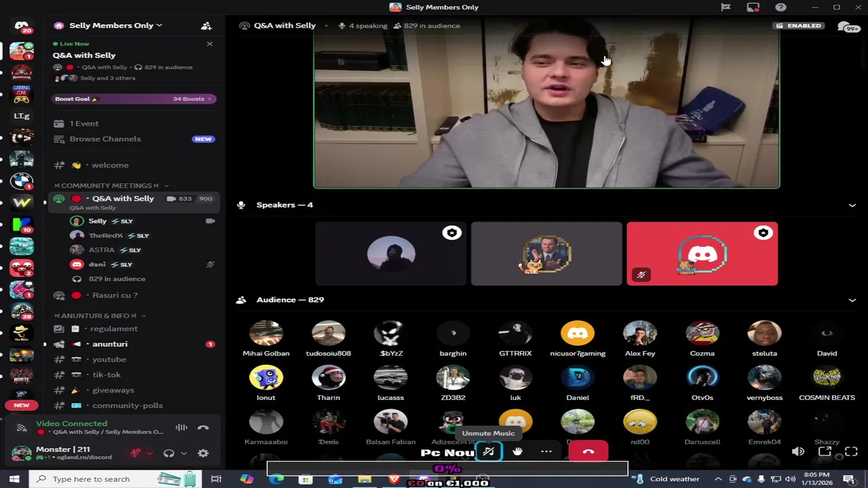This screenshot has width=868, height=488.
Task: Click the Windows Start button
Action: 14,479
